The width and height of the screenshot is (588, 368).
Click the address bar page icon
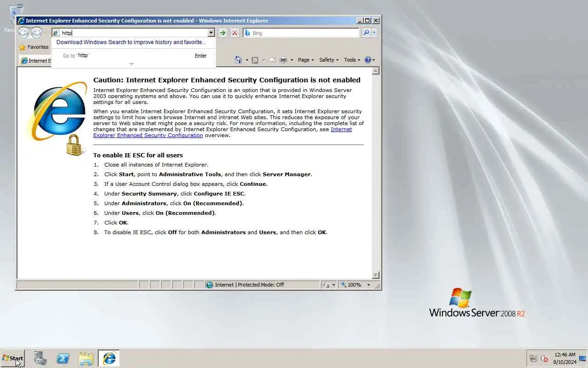[56, 33]
